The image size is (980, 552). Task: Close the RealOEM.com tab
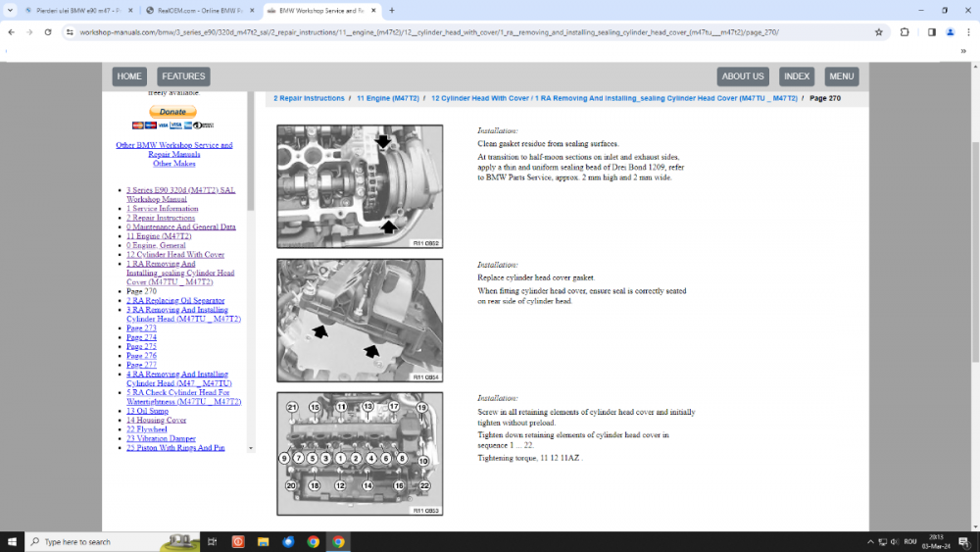coord(252,11)
